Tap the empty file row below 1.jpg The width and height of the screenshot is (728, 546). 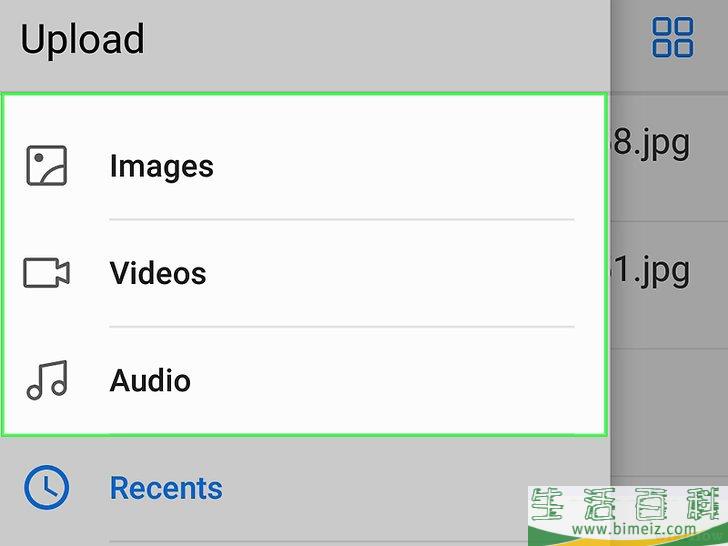tap(670, 411)
